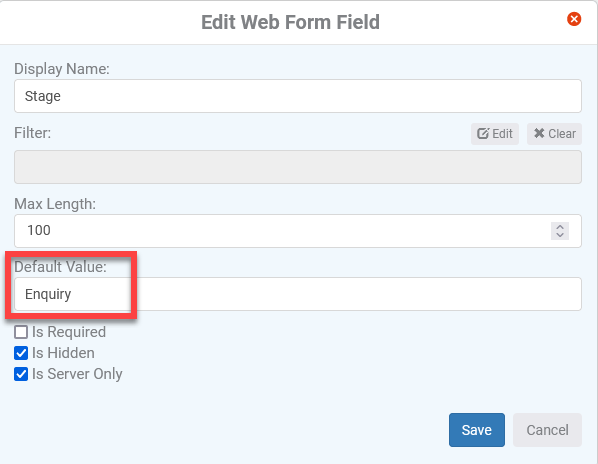Close the Edit Web Form Field dialog
This screenshot has height=464, width=598.
(x=574, y=19)
